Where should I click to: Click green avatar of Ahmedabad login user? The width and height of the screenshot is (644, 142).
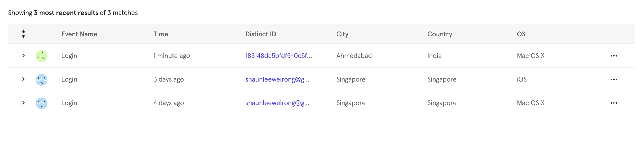[x=42, y=56]
